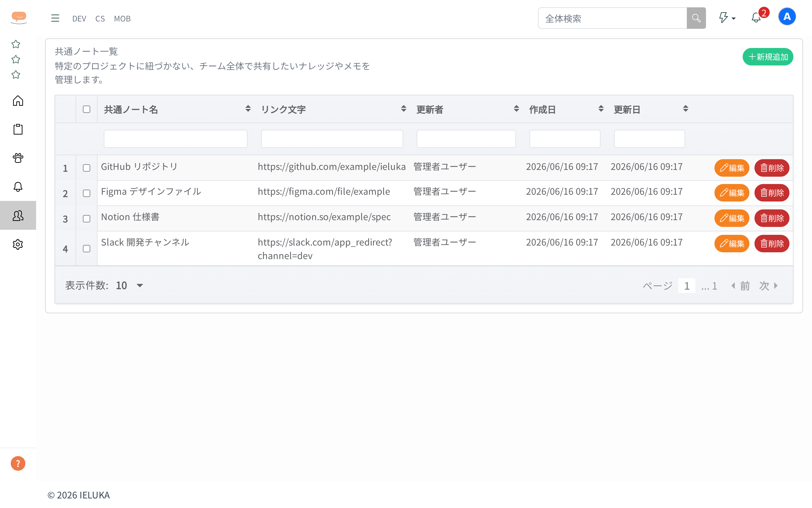Sort by 共通ノート名 column
This screenshot has width=812, height=508.
click(248, 109)
